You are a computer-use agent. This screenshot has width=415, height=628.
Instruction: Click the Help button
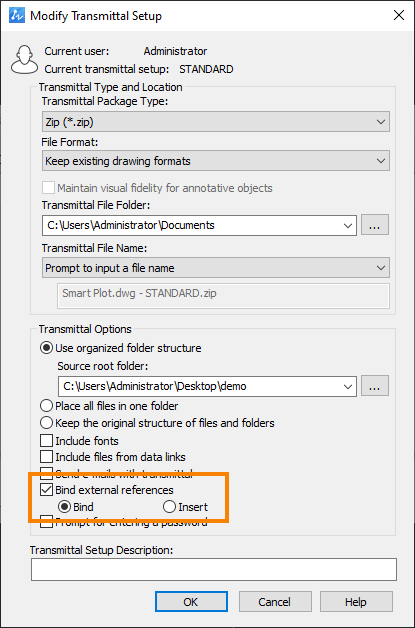(x=356, y=602)
